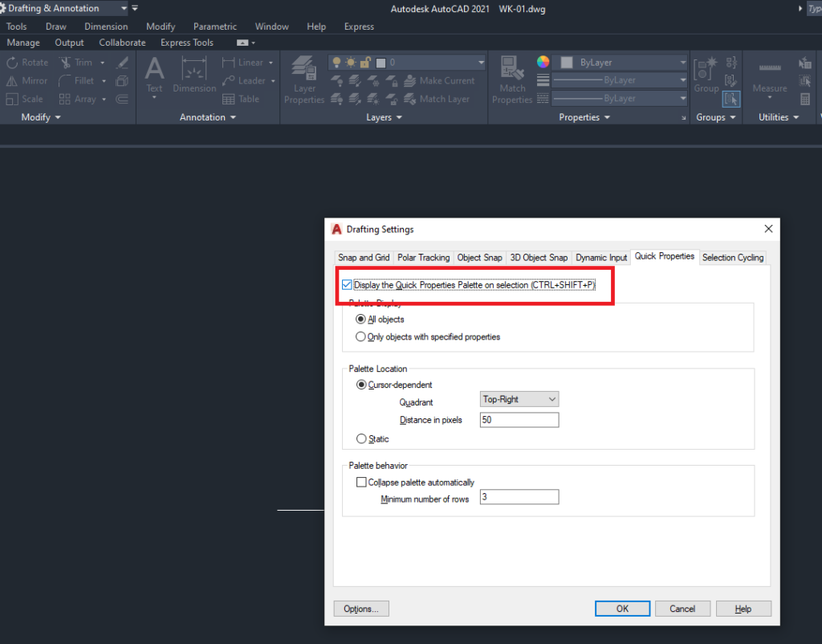Select the Rotate tool in Modify panel
Screen dimensions: 822x644
click(27, 62)
